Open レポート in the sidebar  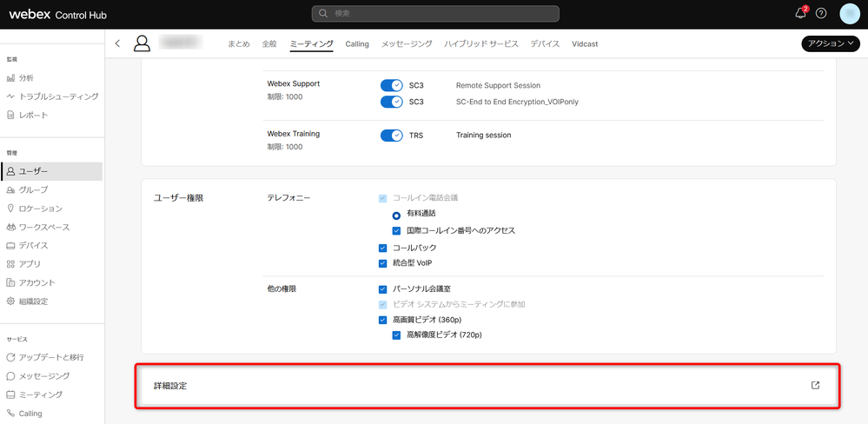click(x=27, y=116)
